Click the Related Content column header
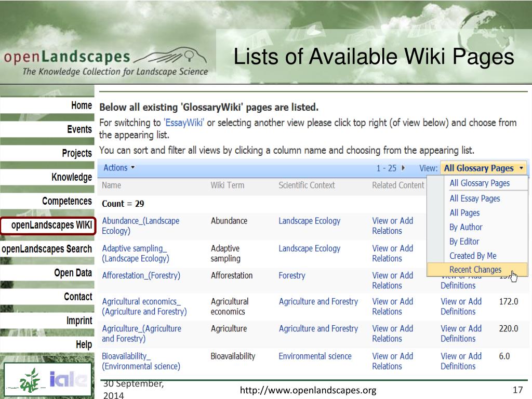Screen dimensions: 532x399 click(398, 185)
